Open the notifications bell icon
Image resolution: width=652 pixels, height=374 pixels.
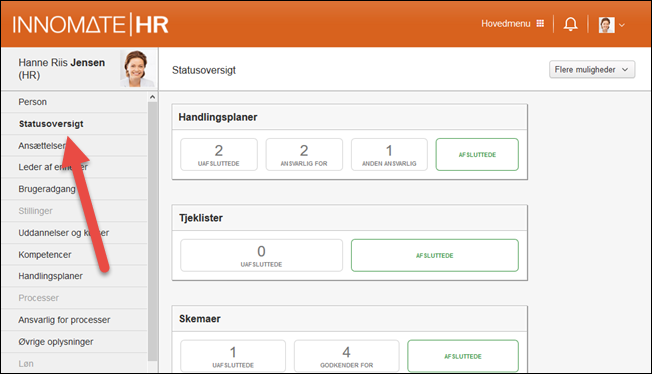(x=570, y=24)
